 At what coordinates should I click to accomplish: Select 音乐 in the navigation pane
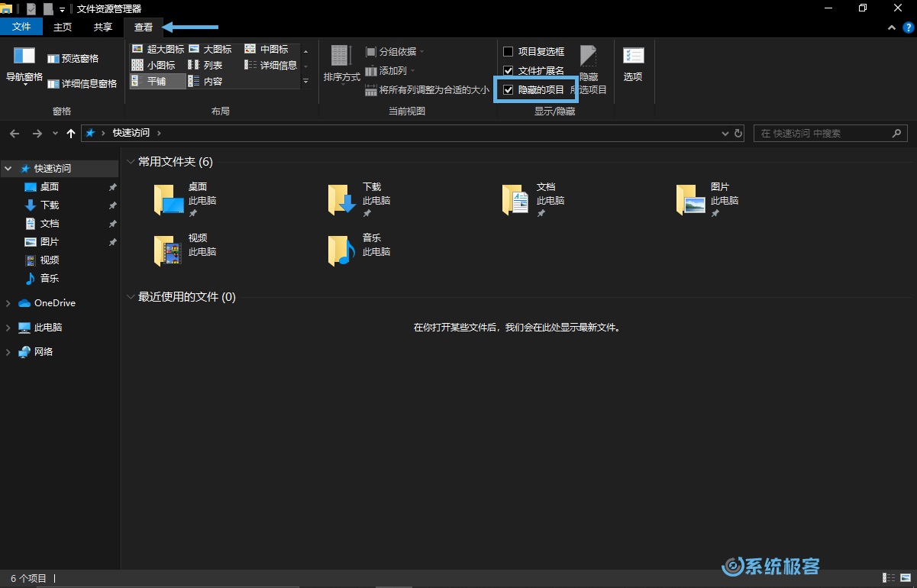coord(50,279)
